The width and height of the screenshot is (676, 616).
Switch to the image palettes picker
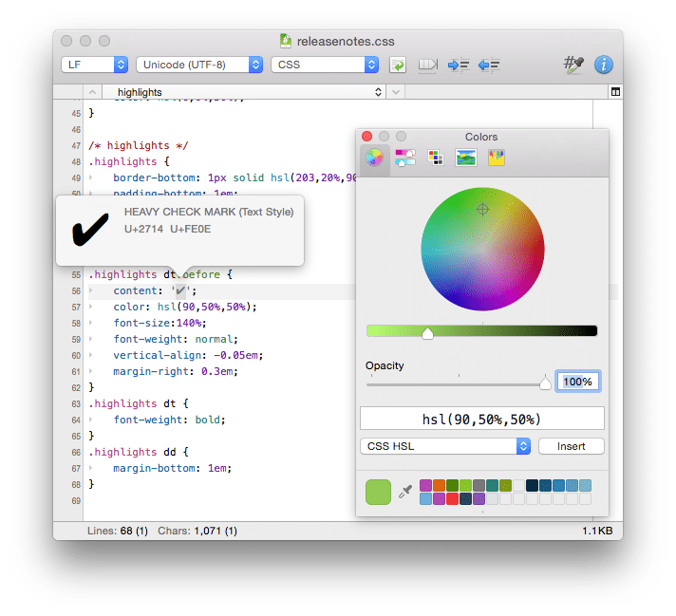point(466,159)
